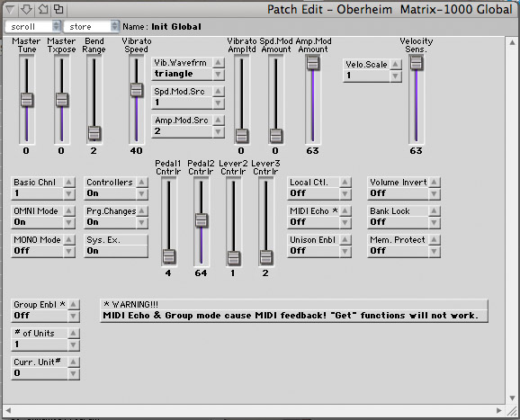Click the Lever3 Cntrlr slider handle
Image resolution: width=520 pixels, height=420 pixels.
(266, 257)
